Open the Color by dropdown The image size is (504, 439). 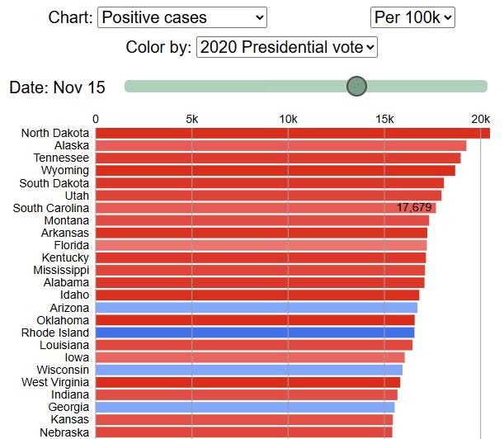click(x=287, y=47)
